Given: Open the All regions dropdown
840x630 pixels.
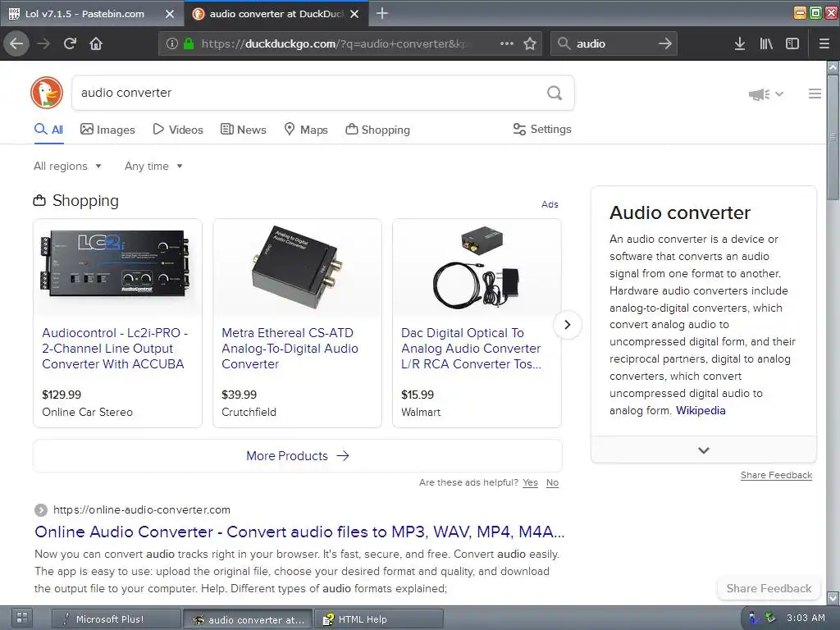Looking at the screenshot, I should [67, 166].
